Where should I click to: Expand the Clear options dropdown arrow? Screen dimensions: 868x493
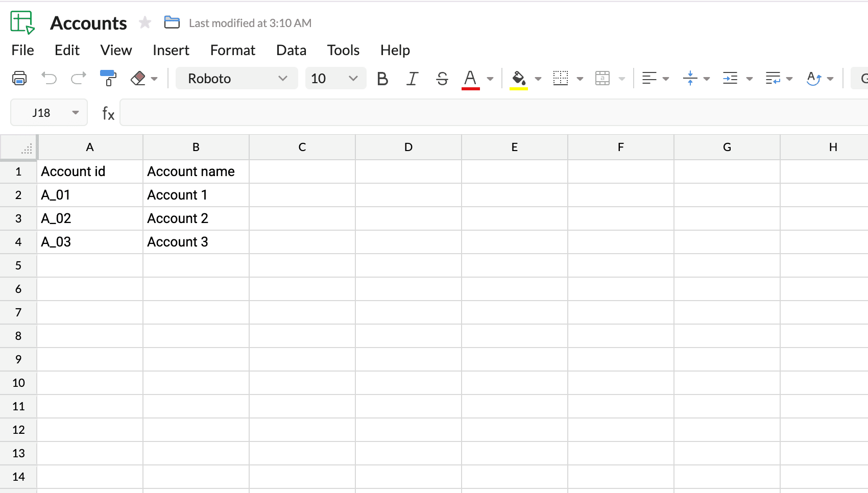point(154,79)
